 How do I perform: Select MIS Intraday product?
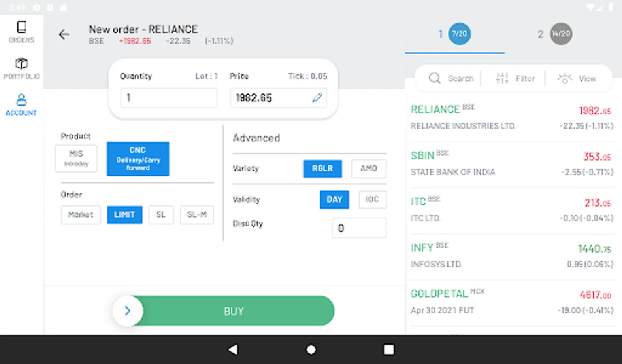(76, 158)
